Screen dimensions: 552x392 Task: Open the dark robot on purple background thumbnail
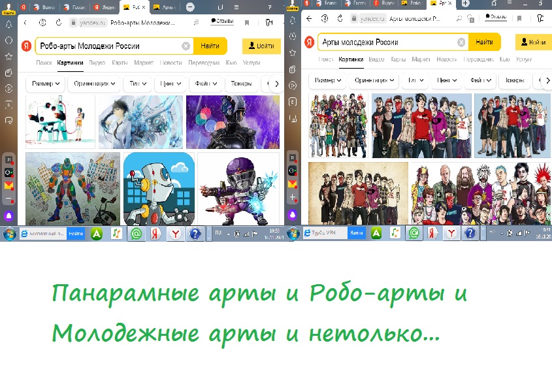[233, 122]
